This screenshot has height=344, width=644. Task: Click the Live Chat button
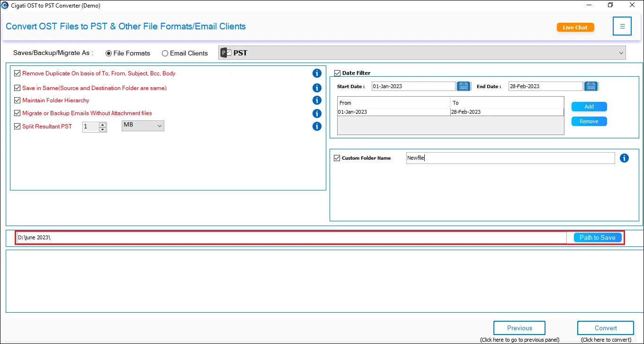[x=575, y=27]
